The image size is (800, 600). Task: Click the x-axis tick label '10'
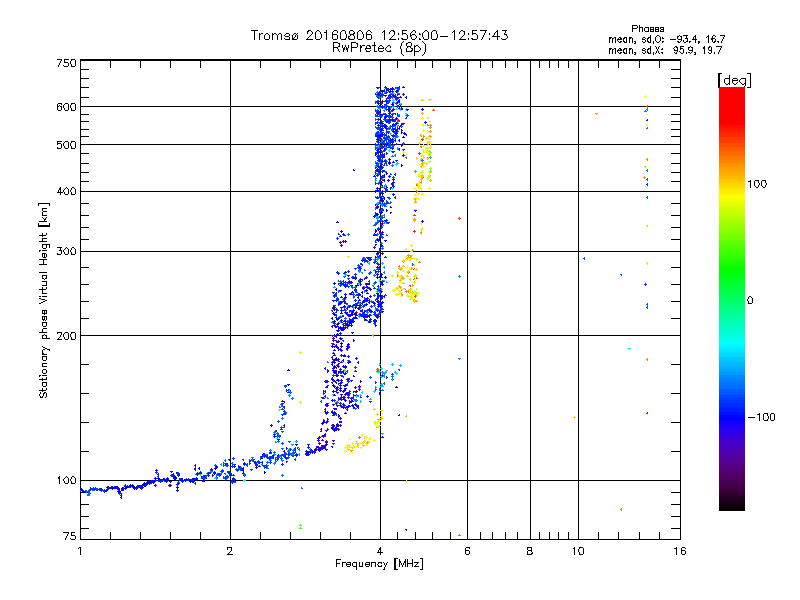tap(578, 551)
